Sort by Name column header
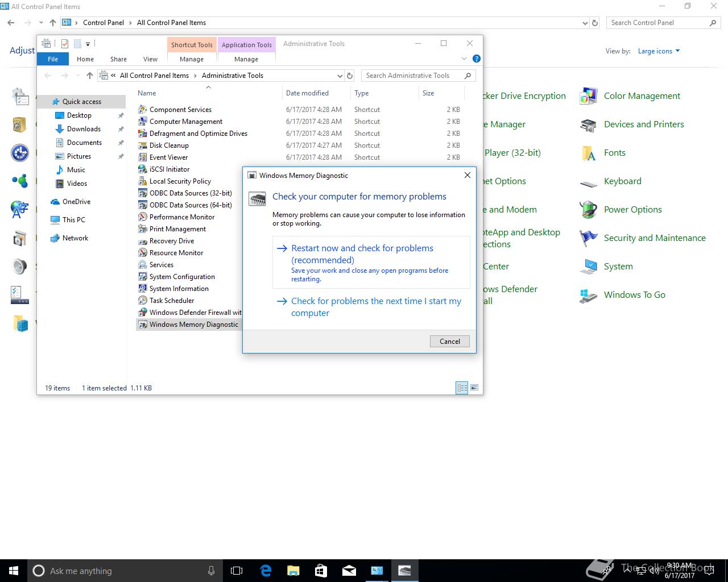 coord(208,93)
